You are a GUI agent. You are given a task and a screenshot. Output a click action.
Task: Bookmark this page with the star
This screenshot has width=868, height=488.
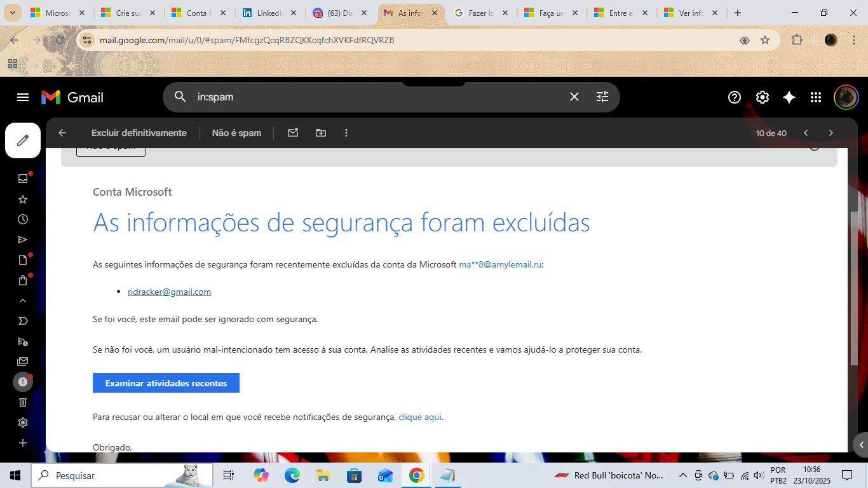point(765,40)
